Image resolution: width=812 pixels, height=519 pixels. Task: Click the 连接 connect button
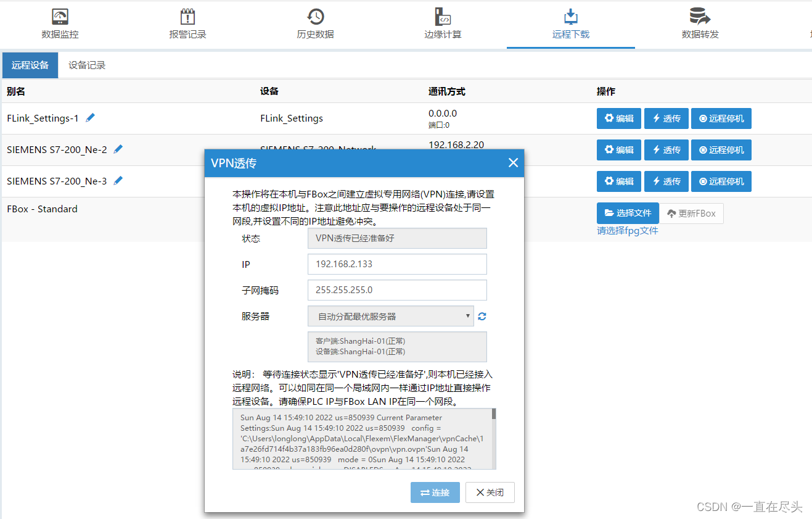tap(435, 492)
